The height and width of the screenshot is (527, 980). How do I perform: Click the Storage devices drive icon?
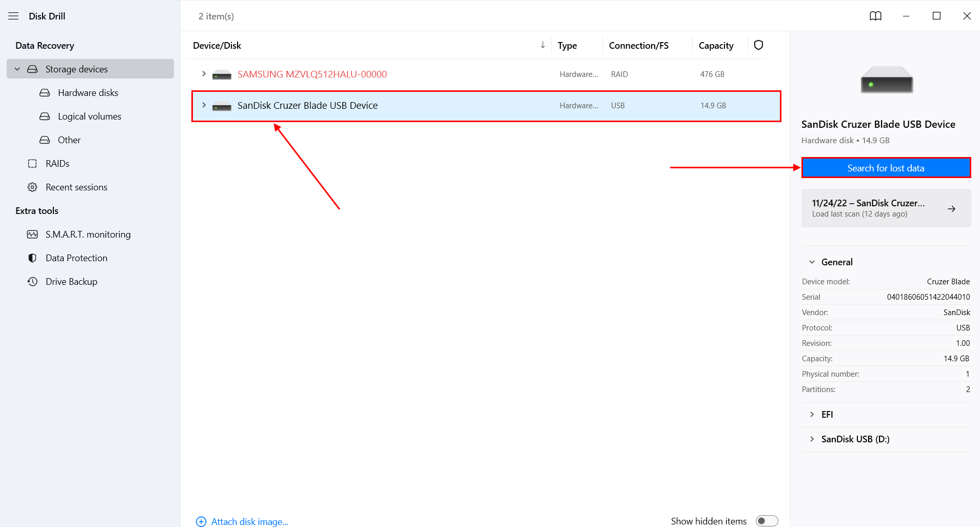tap(32, 69)
